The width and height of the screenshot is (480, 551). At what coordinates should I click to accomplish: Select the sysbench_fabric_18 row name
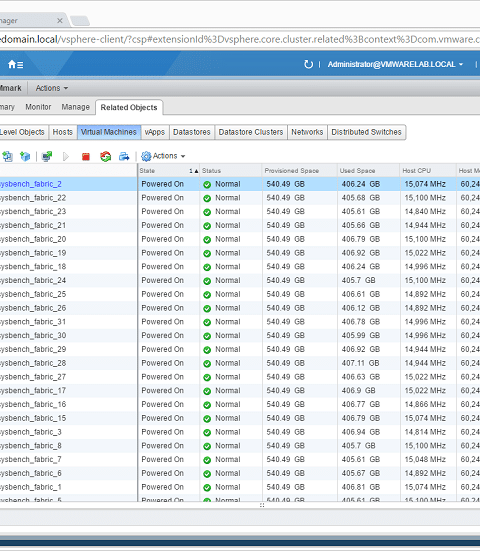click(33, 267)
